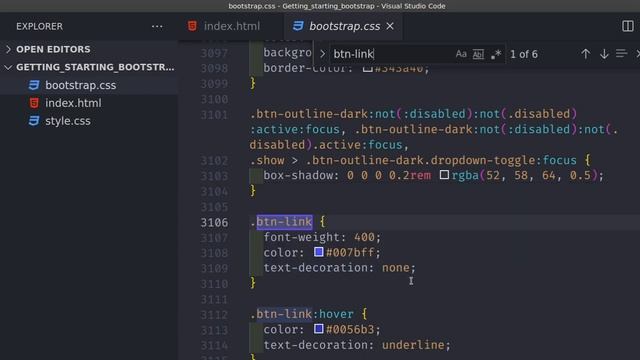Screen dimensions: 640x360
Task: Open style.css in the Explorer tree
Action: click(89, 121)
